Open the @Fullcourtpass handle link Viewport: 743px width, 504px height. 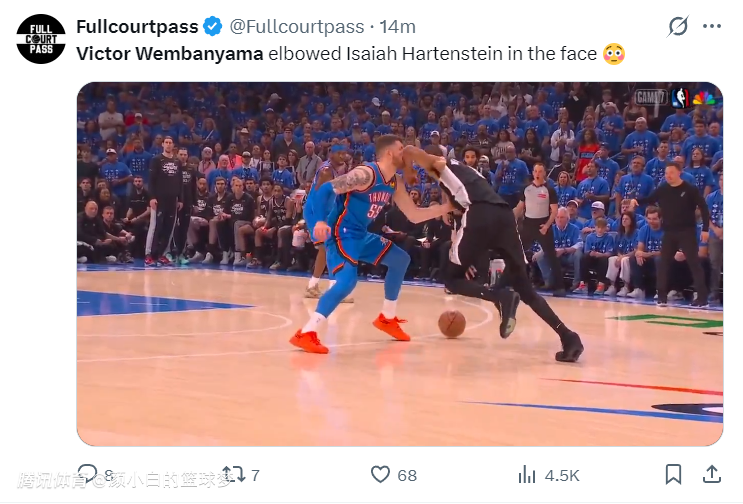[297, 27]
